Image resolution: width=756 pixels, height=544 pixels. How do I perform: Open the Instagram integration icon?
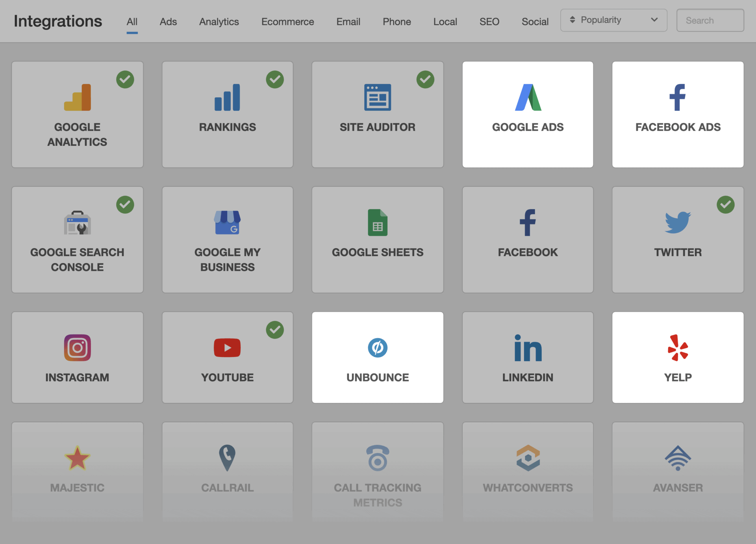coord(77,347)
